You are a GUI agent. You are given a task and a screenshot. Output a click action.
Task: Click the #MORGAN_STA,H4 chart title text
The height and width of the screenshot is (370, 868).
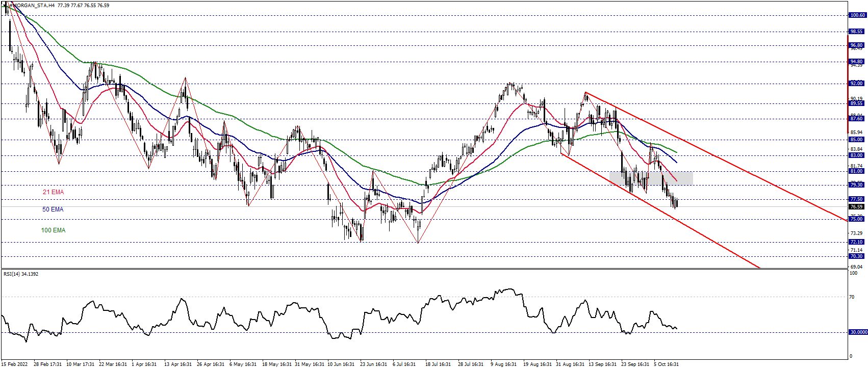[x=32, y=6]
